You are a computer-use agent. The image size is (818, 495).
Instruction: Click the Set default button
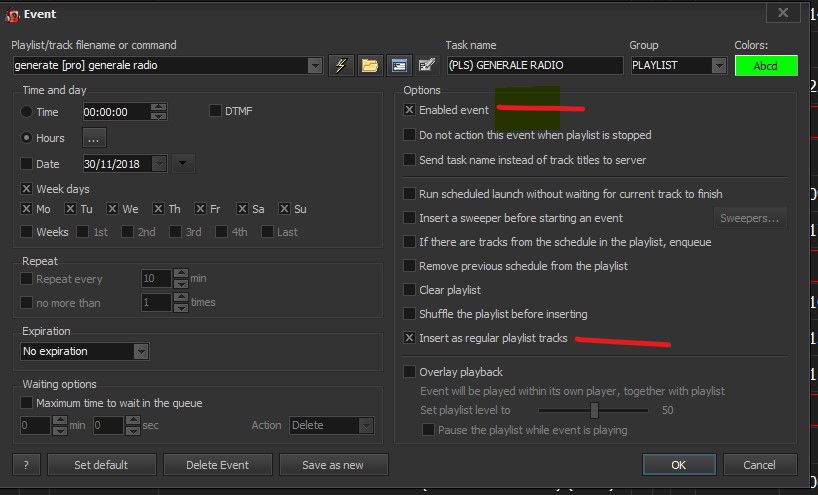pyautogui.click(x=101, y=465)
